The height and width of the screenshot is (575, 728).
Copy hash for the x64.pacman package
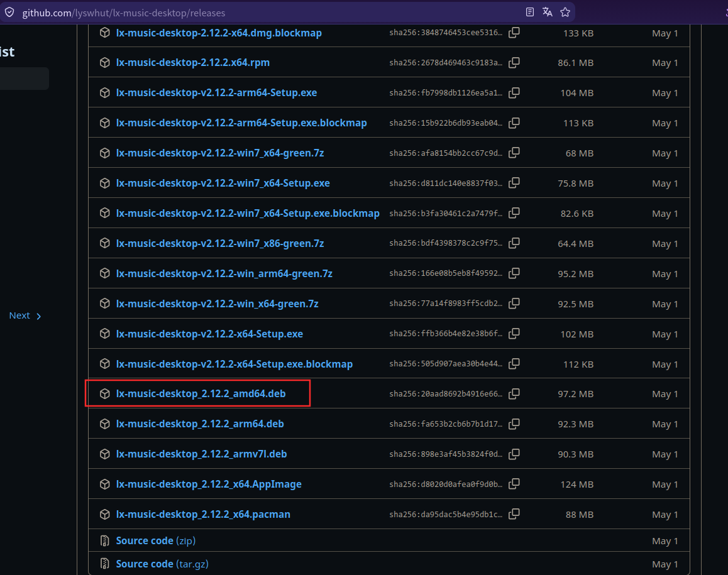click(514, 514)
